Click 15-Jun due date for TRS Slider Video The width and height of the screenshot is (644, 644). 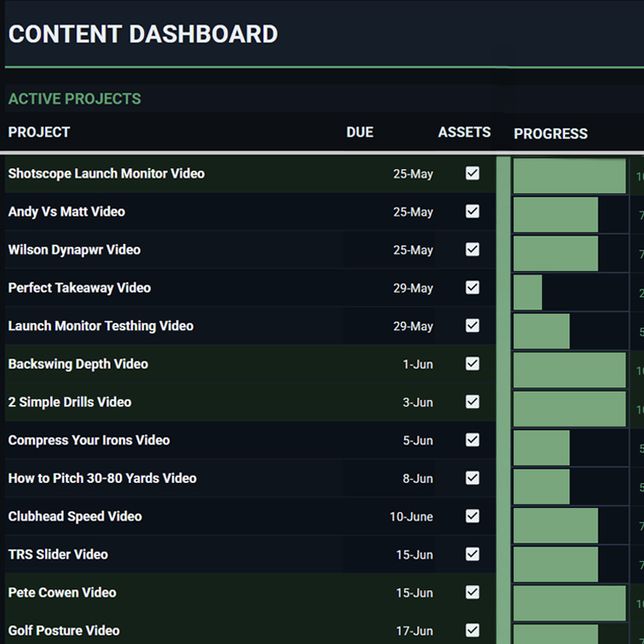pyautogui.click(x=415, y=555)
